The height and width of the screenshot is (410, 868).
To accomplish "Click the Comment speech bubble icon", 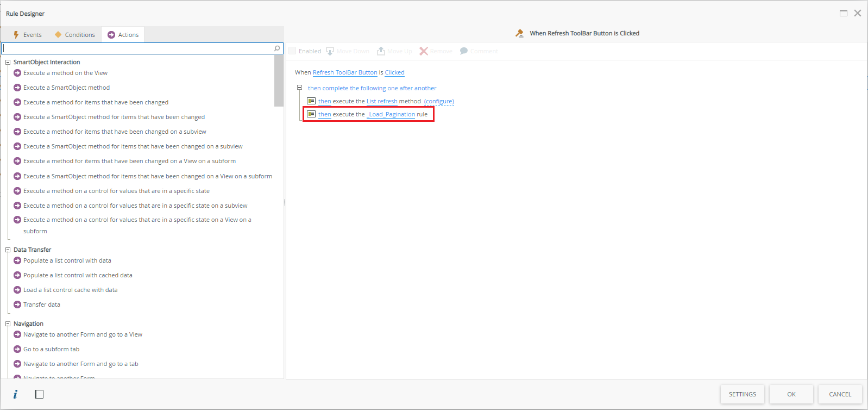I will pyautogui.click(x=464, y=51).
